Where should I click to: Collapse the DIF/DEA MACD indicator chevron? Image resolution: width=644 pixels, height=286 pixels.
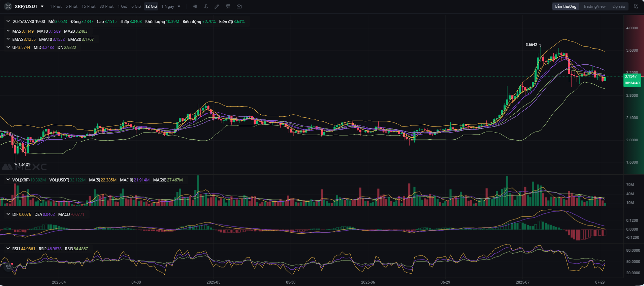coord(8,214)
